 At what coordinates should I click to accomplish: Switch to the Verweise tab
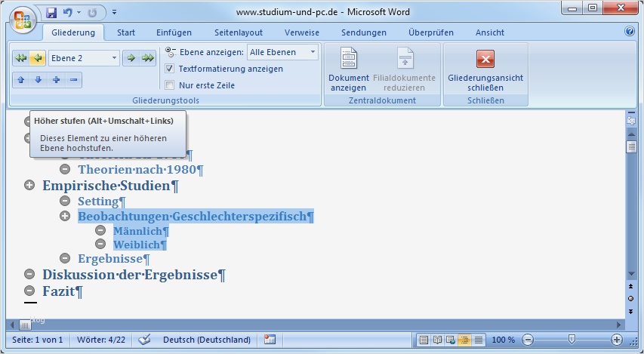point(302,32)
